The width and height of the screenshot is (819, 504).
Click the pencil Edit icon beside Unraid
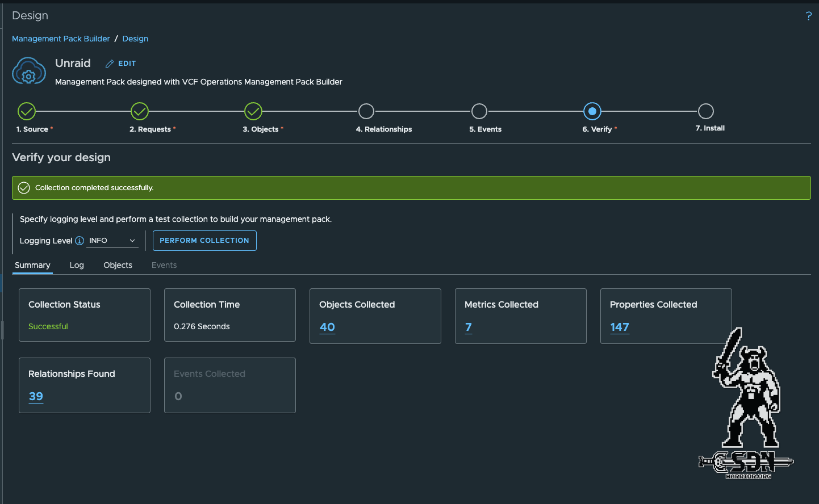(110, 64)
